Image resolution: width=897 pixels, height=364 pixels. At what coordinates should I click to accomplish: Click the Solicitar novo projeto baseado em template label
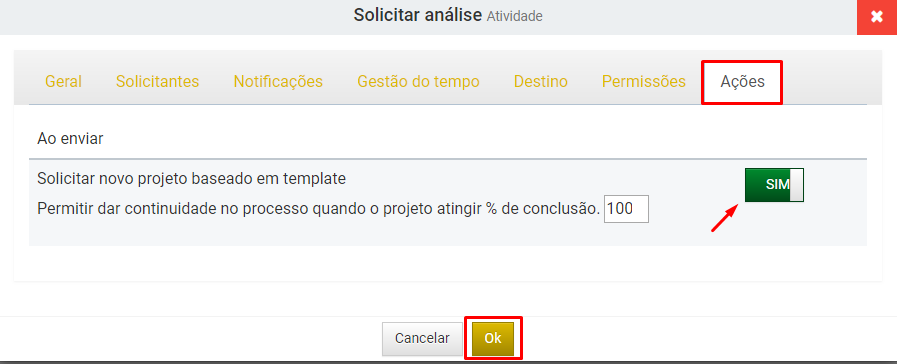coord(192,179)
